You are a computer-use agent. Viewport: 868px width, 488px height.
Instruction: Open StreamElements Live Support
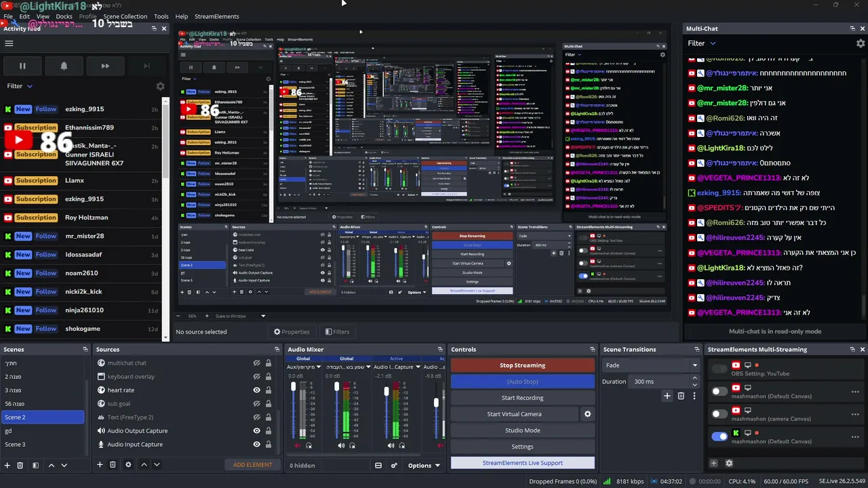523,463
